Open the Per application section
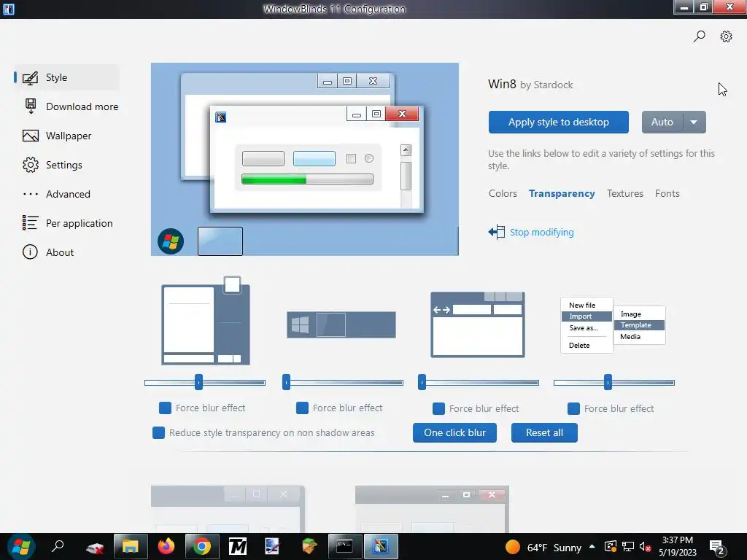 click(79, 223)
